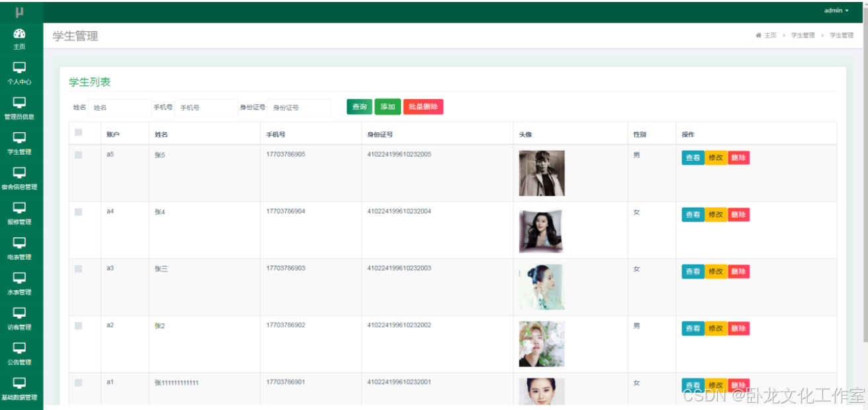The width and height of the screenshot is (868, 410).
Task: Click the home icon in breadcrumb
Action: click(x=758, y=36)
